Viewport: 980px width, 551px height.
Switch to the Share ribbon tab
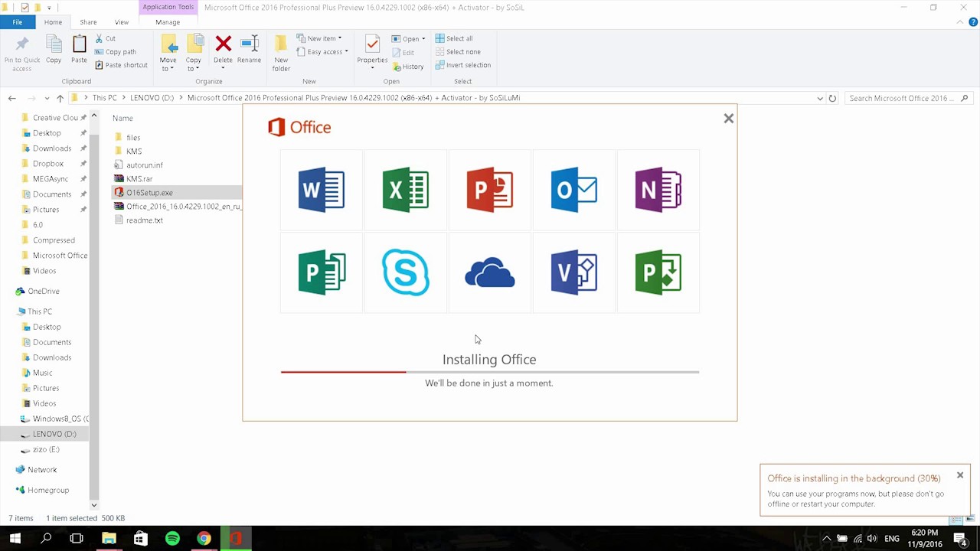[88, 22]
